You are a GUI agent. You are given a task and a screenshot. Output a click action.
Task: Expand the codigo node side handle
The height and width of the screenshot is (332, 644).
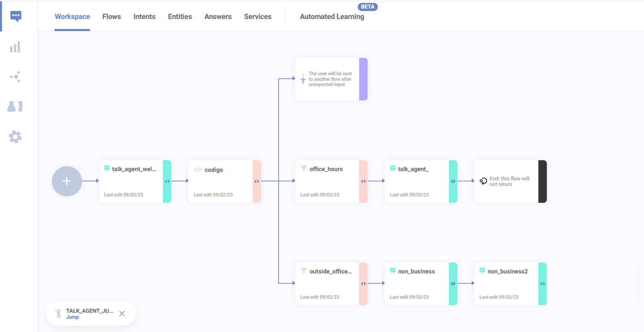coord(257,181)
